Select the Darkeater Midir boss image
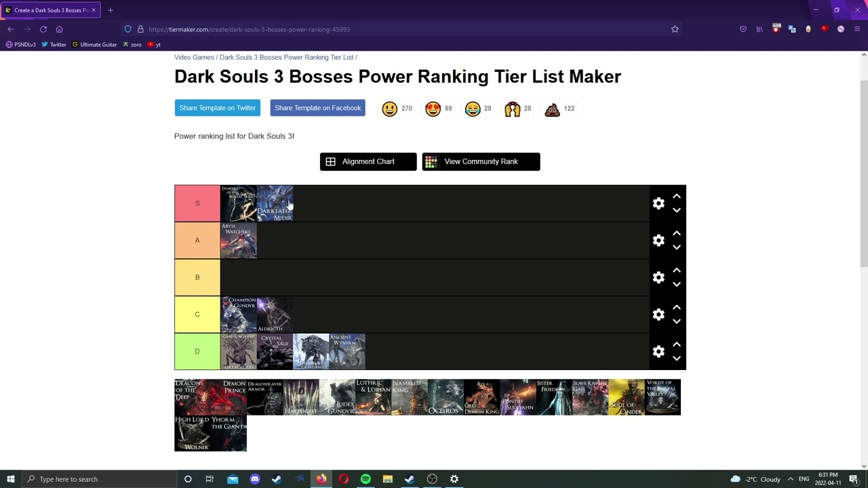This screenshot has height=488, width=868. (275, 203)
